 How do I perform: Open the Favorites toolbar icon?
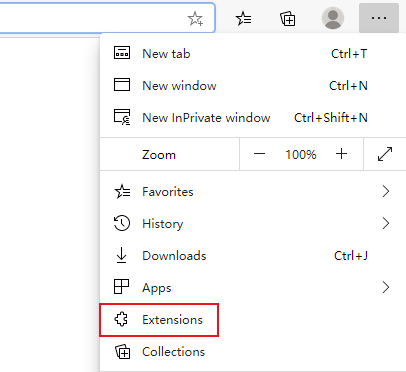[244, 18]
